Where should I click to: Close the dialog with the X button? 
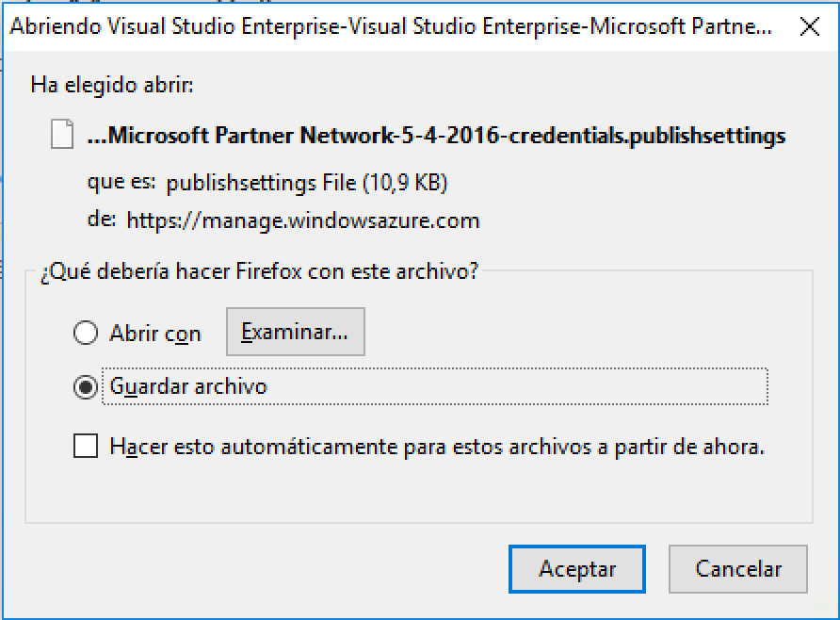[x=810, y=26]
